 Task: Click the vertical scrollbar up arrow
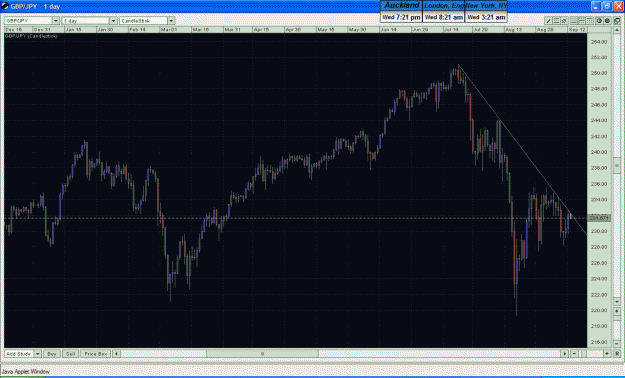(617, 30)
